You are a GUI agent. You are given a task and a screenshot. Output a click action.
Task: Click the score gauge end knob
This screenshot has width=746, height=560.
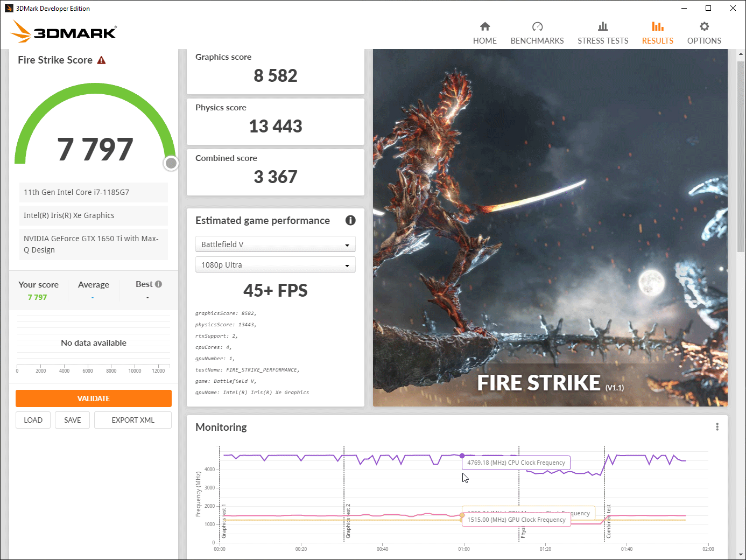[171, 163]
